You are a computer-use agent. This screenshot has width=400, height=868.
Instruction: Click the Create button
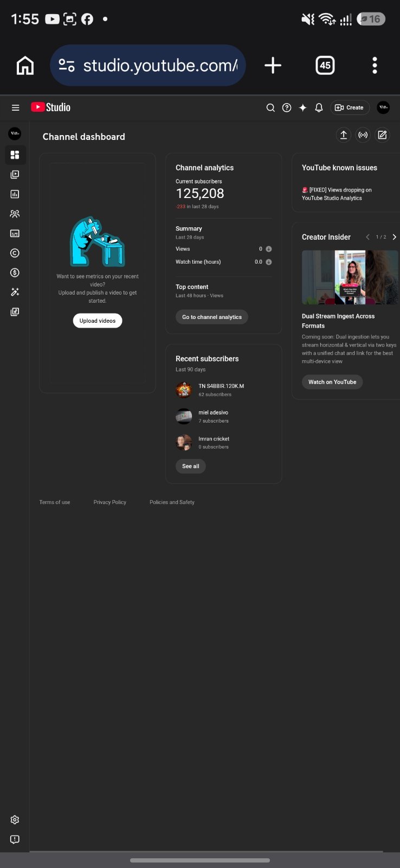coord(350,107)
